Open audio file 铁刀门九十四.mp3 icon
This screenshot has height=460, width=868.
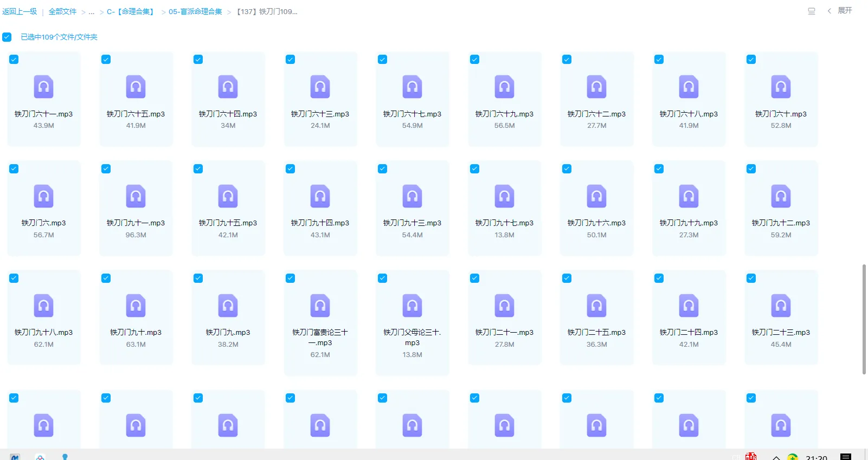click(x=320, y=196)
